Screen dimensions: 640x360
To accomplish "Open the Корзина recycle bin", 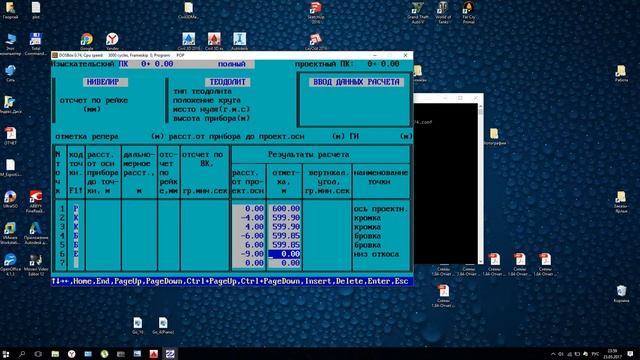I will point(621,293).
